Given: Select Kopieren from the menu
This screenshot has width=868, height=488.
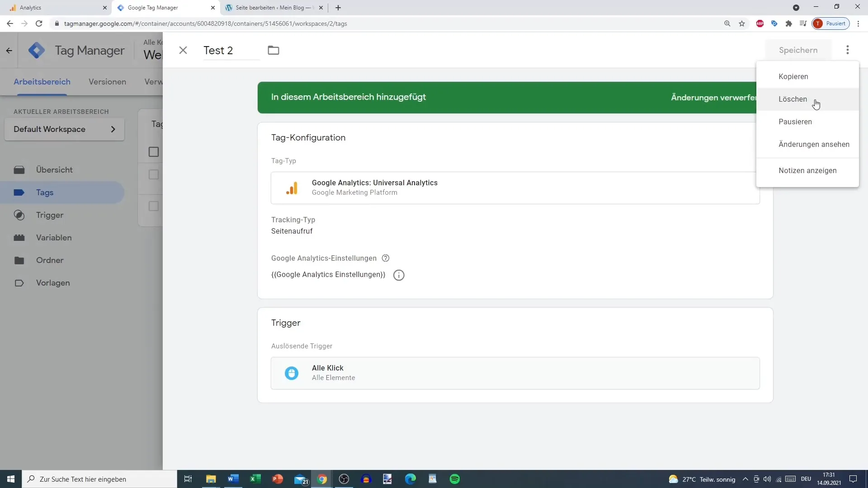Looking at the screenshot, I should click(807, 76).
